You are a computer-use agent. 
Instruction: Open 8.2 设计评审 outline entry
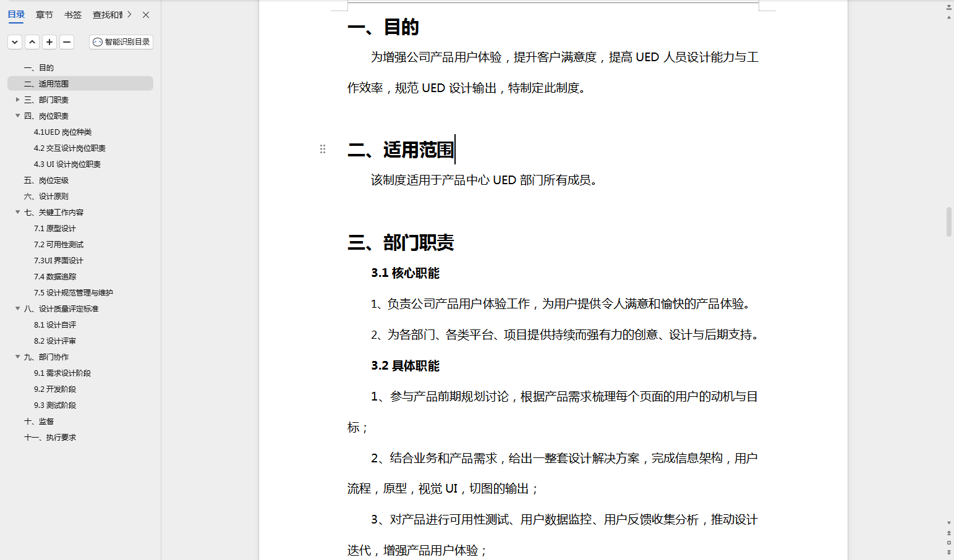[55, 341]
